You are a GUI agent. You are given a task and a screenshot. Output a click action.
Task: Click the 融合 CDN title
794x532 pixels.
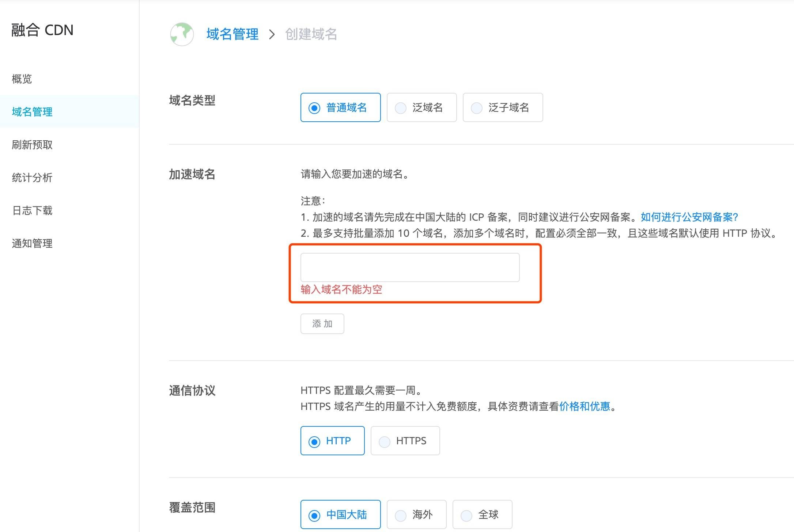tap(42, 30)
